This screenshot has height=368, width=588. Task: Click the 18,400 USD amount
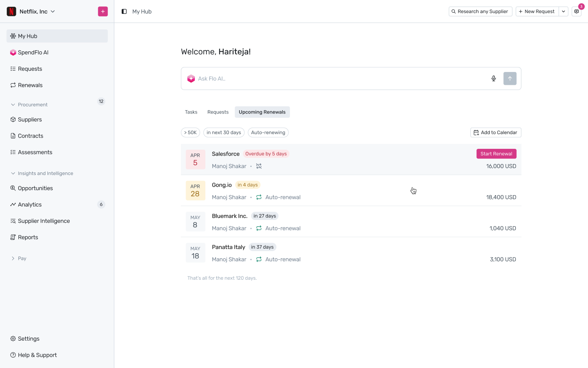(501, 197)
